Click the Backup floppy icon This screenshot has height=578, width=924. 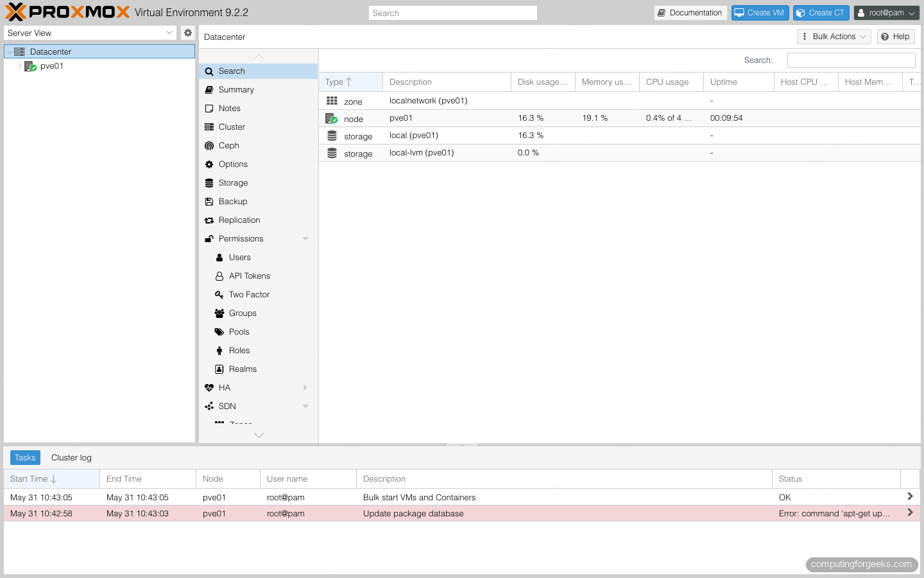coord(209,202)
